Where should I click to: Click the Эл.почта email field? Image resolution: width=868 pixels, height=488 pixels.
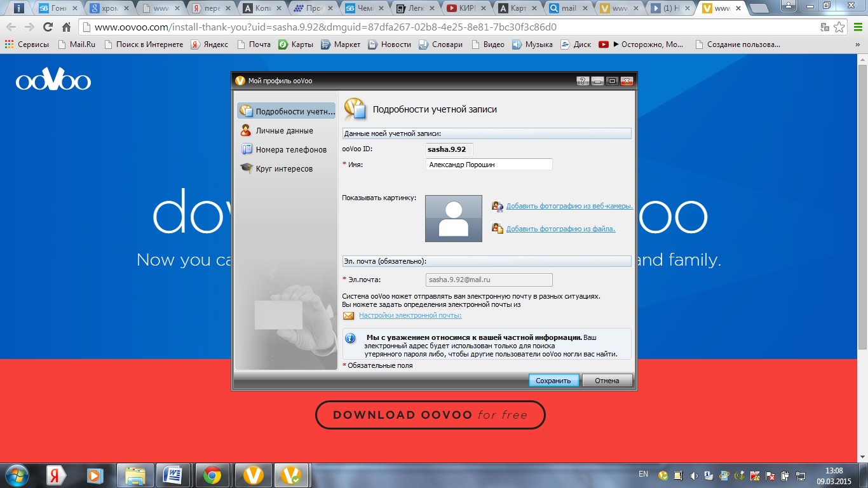tap(489, 280)
